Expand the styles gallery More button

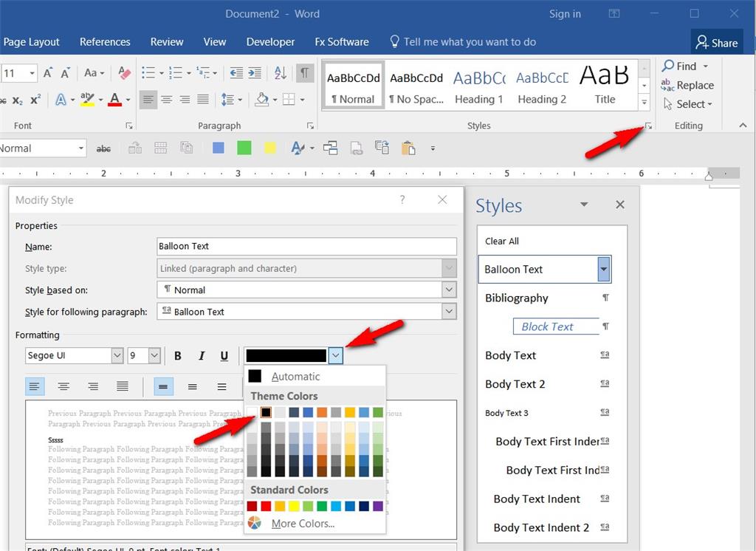pos(645,102)
